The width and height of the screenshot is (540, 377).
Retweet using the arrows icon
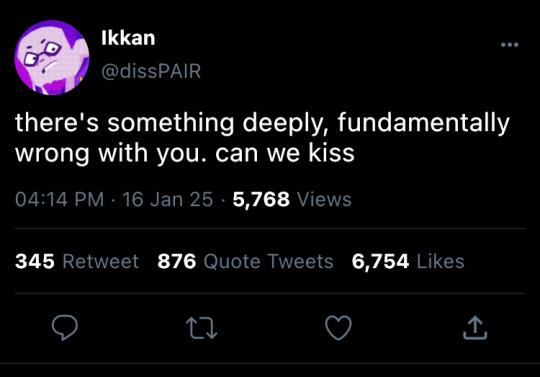(201, 328)
